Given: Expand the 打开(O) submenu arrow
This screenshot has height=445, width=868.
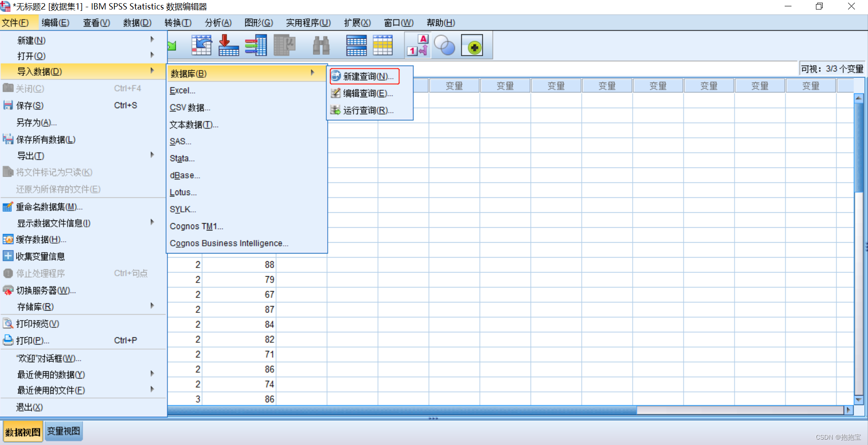Looking at the screenshot, I should tap(152, 55).
